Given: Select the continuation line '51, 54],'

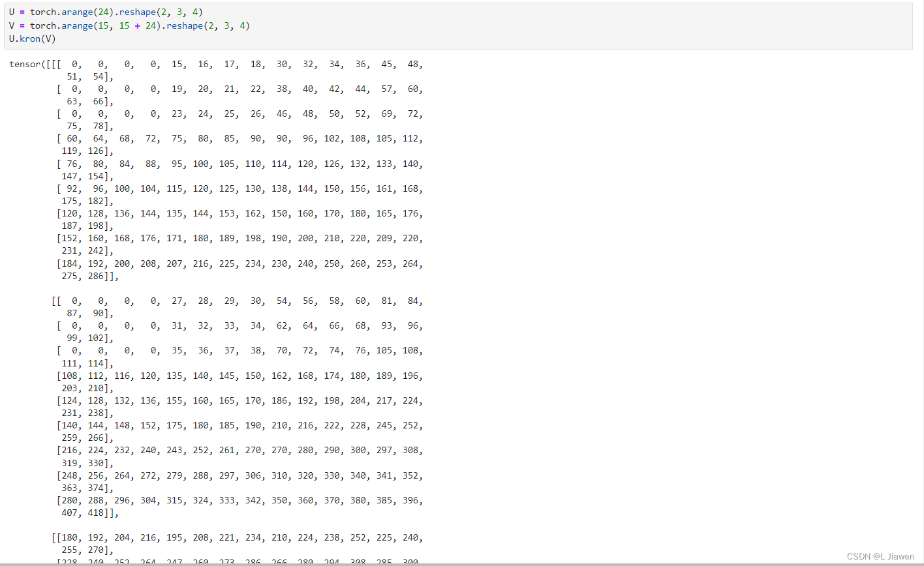Looking at the screenshot, I should pyautogui.click(x=90, y=76).
